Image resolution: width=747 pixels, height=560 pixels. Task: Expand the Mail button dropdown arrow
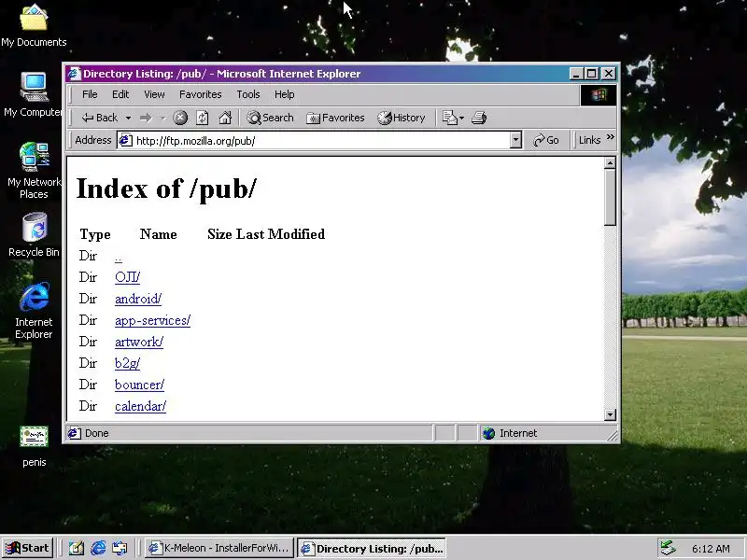click(x=461, y=118)
